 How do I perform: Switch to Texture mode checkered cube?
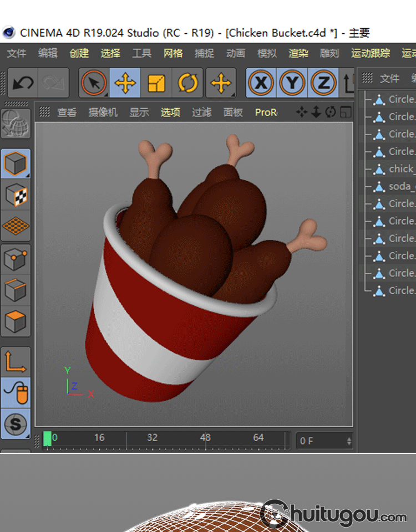pos(16,195)
